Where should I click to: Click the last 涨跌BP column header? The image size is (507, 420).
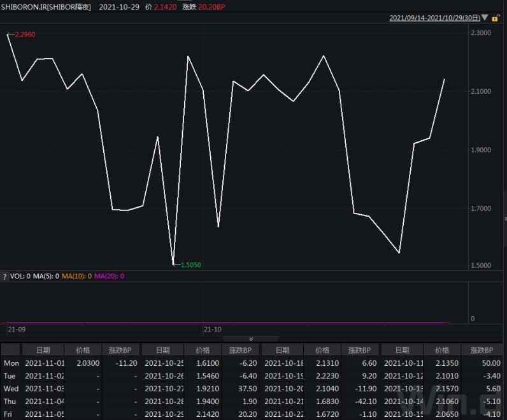(482, 350)
